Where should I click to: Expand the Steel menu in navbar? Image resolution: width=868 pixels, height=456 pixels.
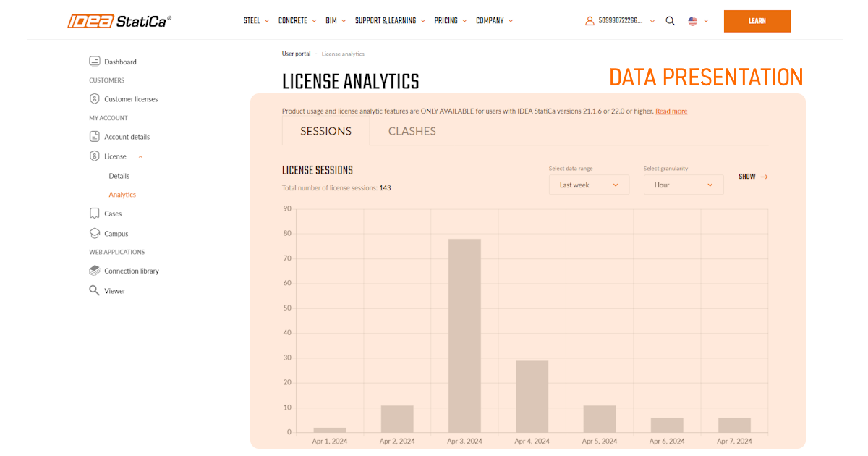[256, 21]
